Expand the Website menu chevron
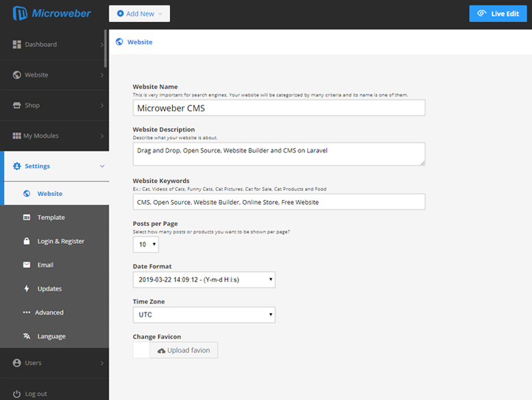 pos(102,75)
